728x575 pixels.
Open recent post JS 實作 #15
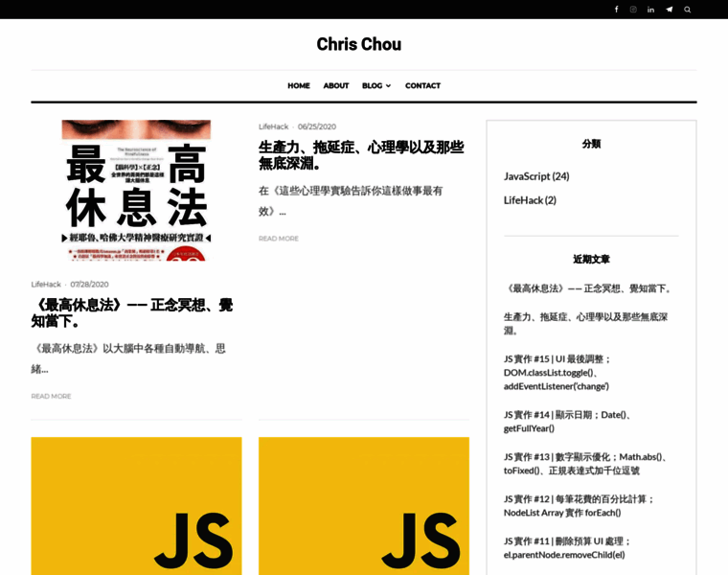pyautogui.click(x=557, y=373)
